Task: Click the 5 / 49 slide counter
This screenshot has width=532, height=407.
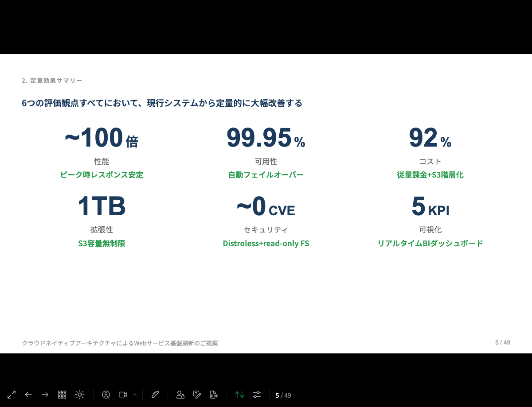Action: (x=282, y=395)
